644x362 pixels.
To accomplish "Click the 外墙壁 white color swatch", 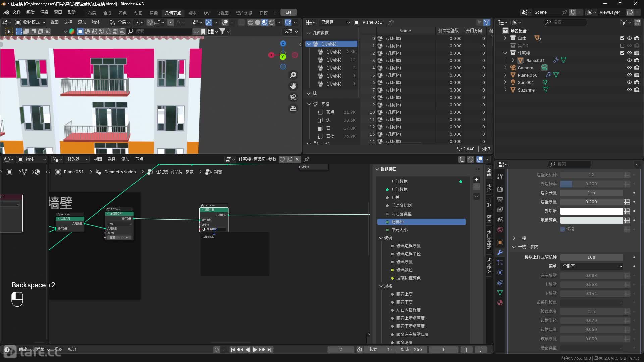I will (591, 211).
